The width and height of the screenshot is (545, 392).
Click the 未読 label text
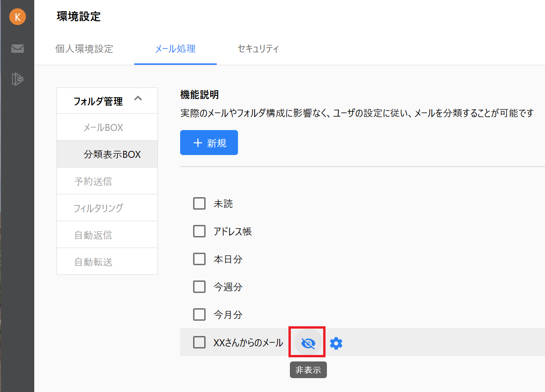(223, 204)
